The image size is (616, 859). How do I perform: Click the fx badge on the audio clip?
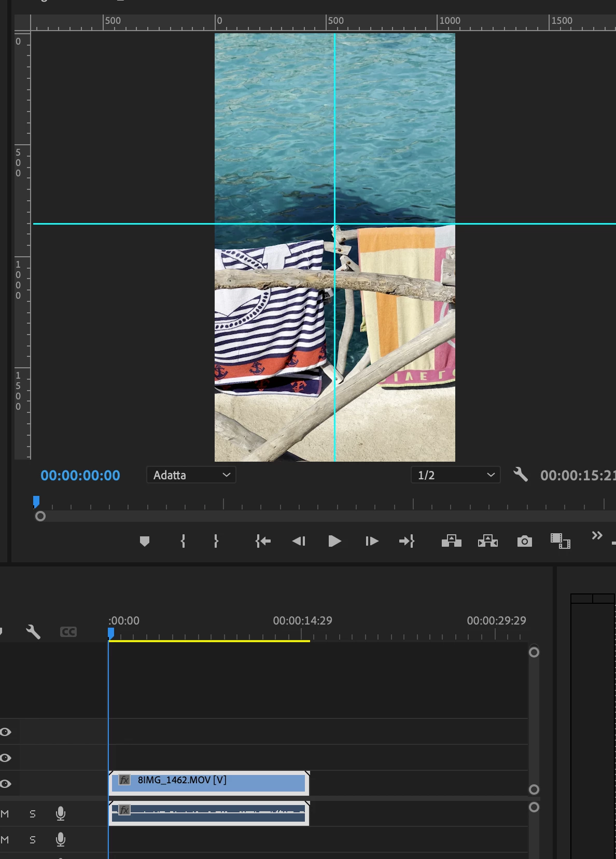pyautogui.click(x=124, y=810)
